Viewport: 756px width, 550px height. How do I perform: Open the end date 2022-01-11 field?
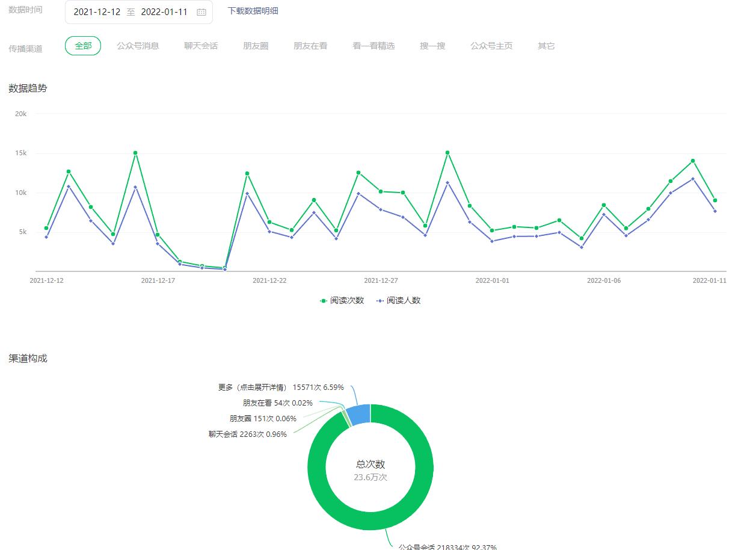point(164,12)
